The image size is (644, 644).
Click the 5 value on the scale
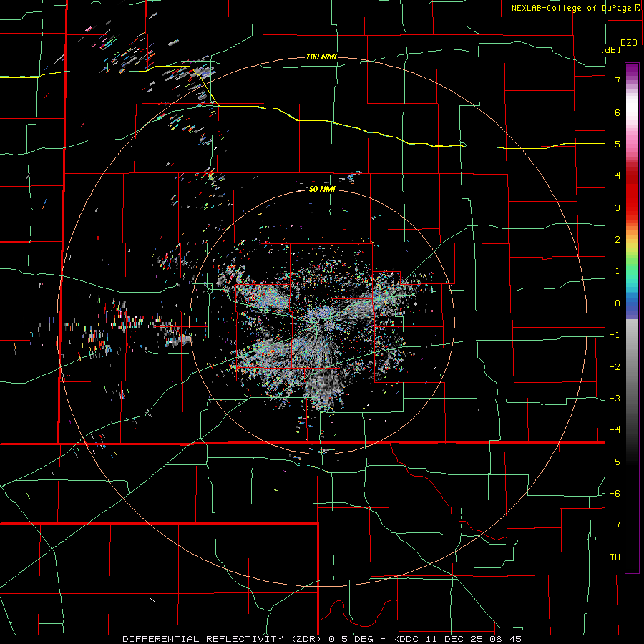click(618, 144)
